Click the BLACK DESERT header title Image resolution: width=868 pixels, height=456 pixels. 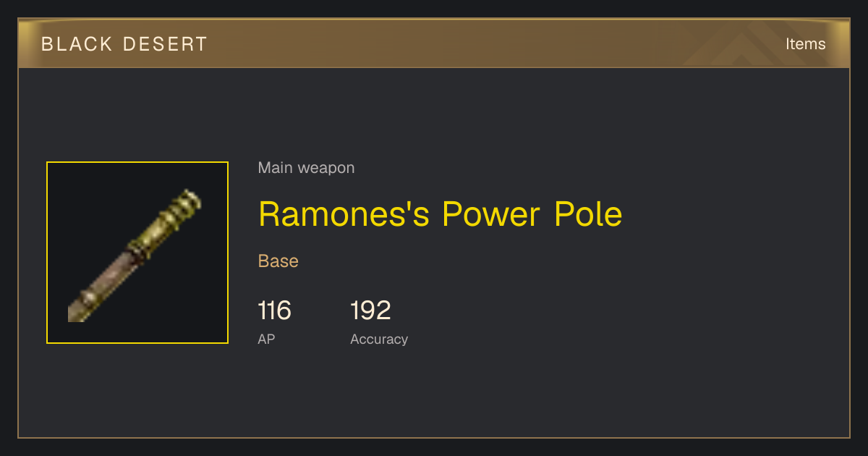[124, 44]
